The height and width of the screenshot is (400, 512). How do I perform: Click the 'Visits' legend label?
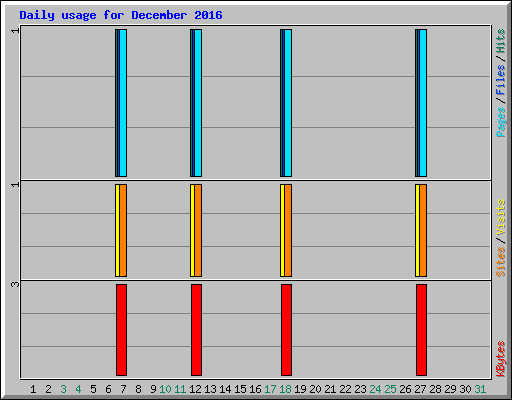(501, 217)
